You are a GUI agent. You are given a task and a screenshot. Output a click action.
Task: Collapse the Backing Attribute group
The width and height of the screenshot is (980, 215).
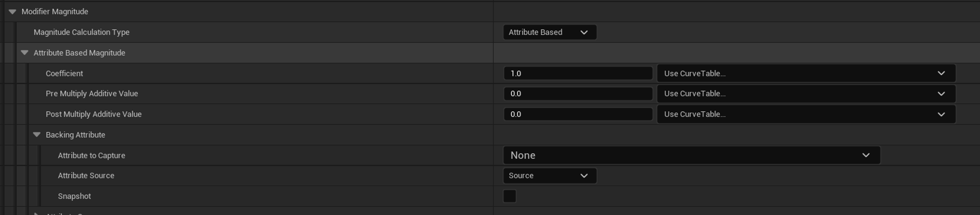point(37,135)
